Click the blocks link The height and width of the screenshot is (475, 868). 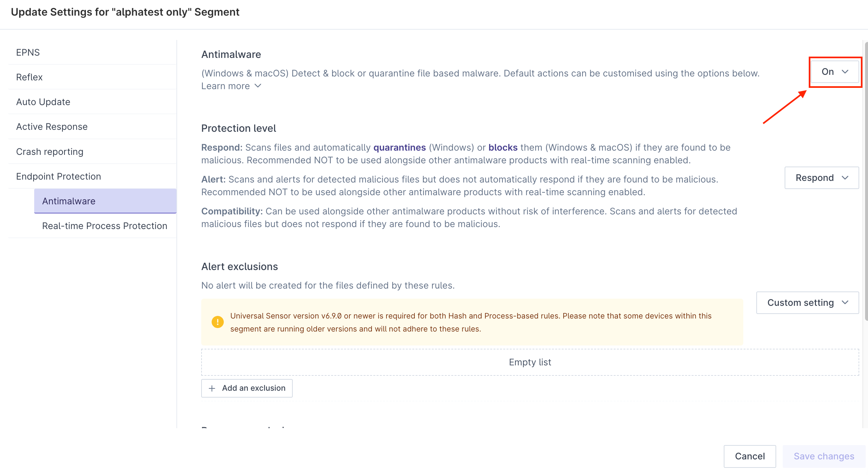503,147
